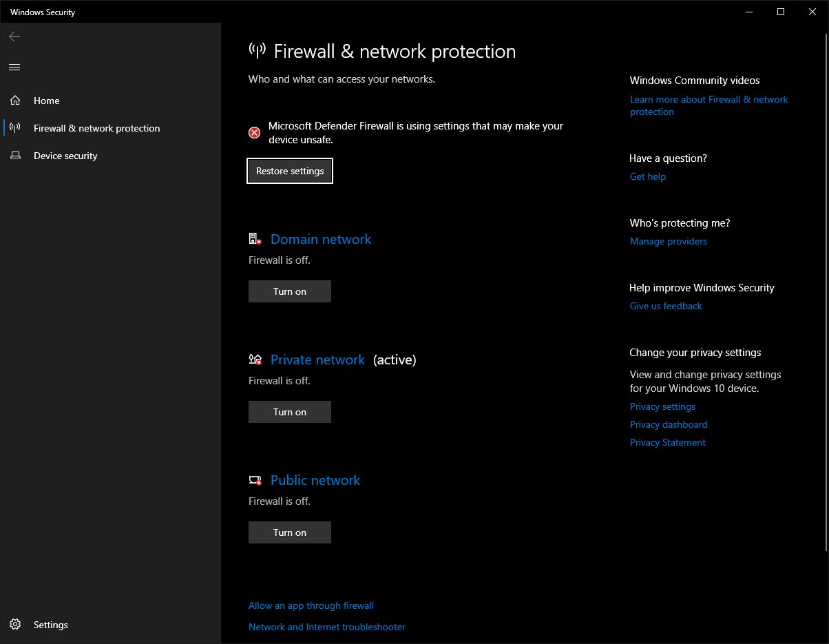Click the back arrow icon

point(14,37)
